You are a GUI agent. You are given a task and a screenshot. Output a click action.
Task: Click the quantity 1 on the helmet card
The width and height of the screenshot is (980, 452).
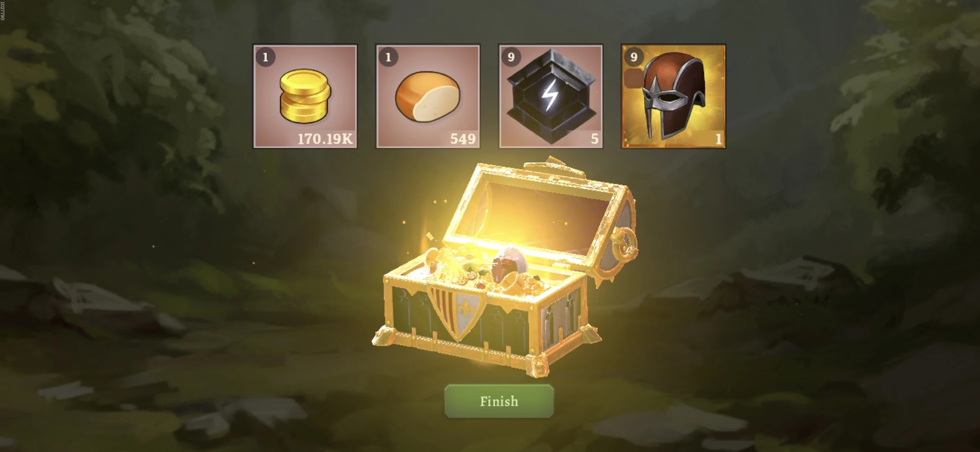(x=719, y=139)
